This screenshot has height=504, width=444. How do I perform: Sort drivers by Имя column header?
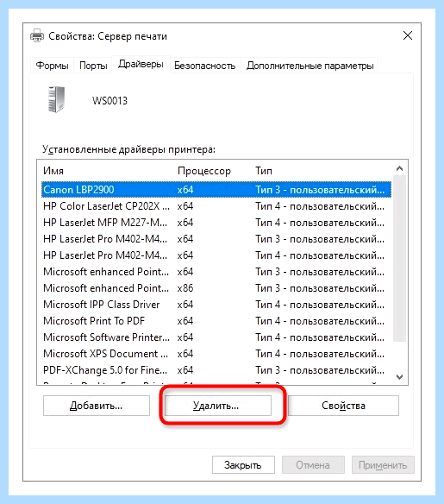53,171
